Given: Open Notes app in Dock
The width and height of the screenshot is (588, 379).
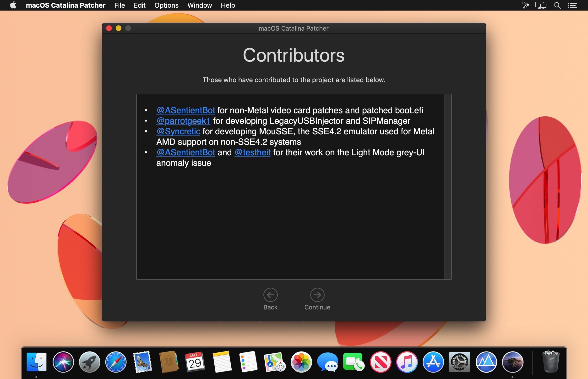Looking at the screenshot, I should tap(222, 362).
